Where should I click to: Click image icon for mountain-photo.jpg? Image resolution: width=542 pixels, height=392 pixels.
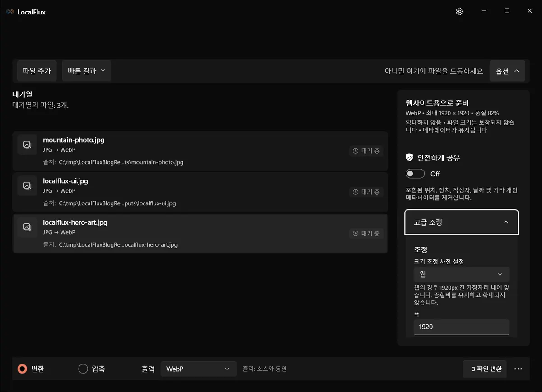click(x=27, y=144)
